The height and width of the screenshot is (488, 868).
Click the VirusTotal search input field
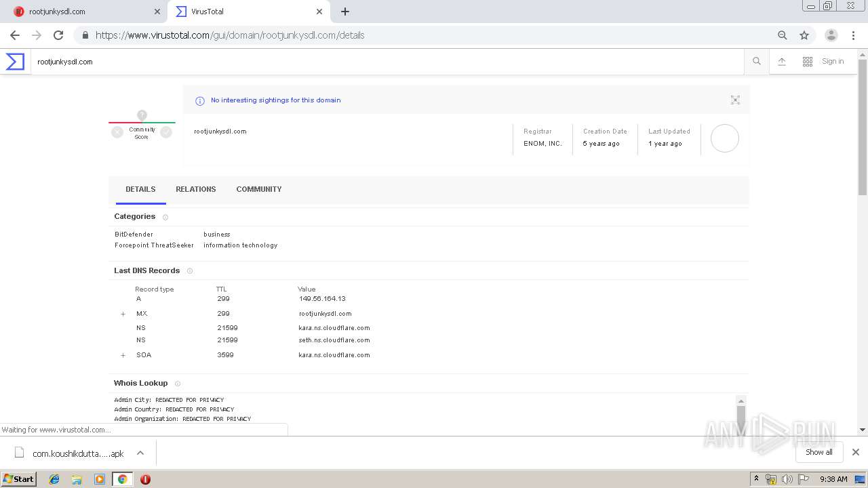click(387, 62)
